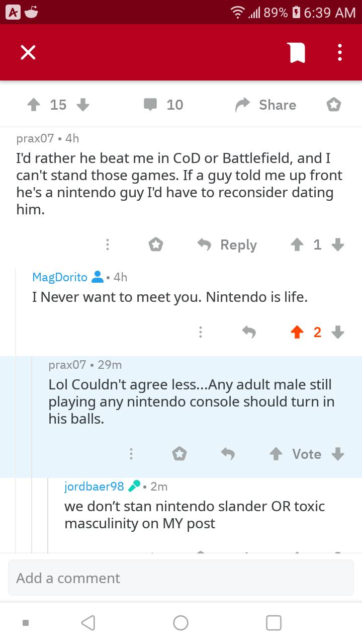This screenshot has width=362, height=644.
Task: Tap the Add a comment field
Action: point(181,578)
